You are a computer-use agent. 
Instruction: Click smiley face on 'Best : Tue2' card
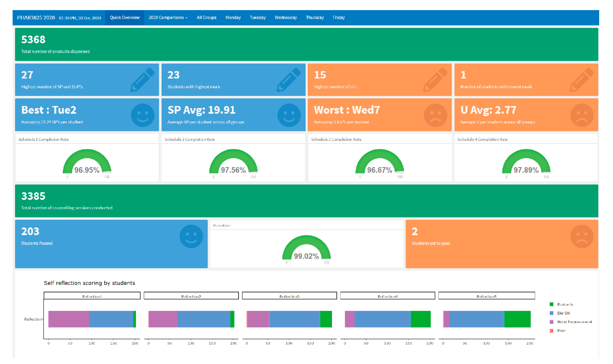click(x=143, y=115)
